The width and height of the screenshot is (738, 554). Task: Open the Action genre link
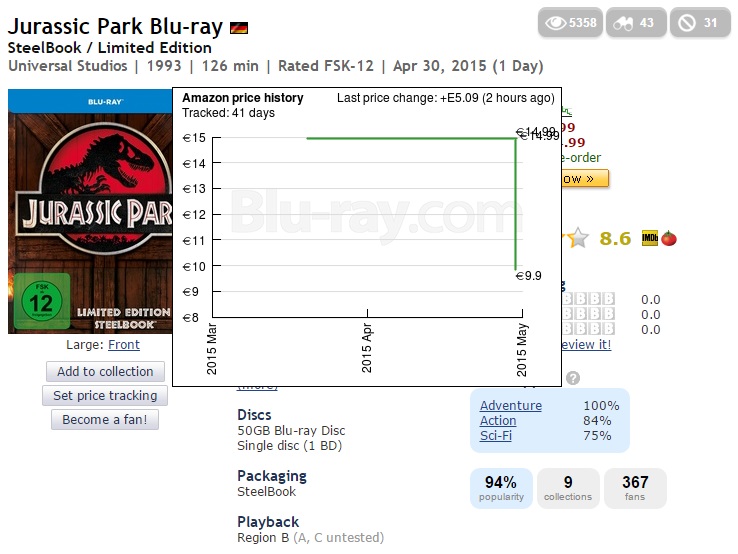click(x=498, y=420)
